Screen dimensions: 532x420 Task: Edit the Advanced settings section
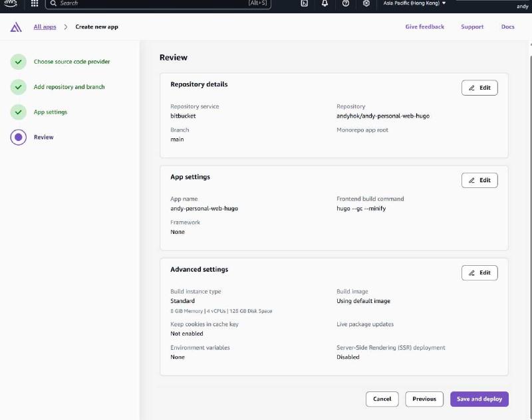479,272
